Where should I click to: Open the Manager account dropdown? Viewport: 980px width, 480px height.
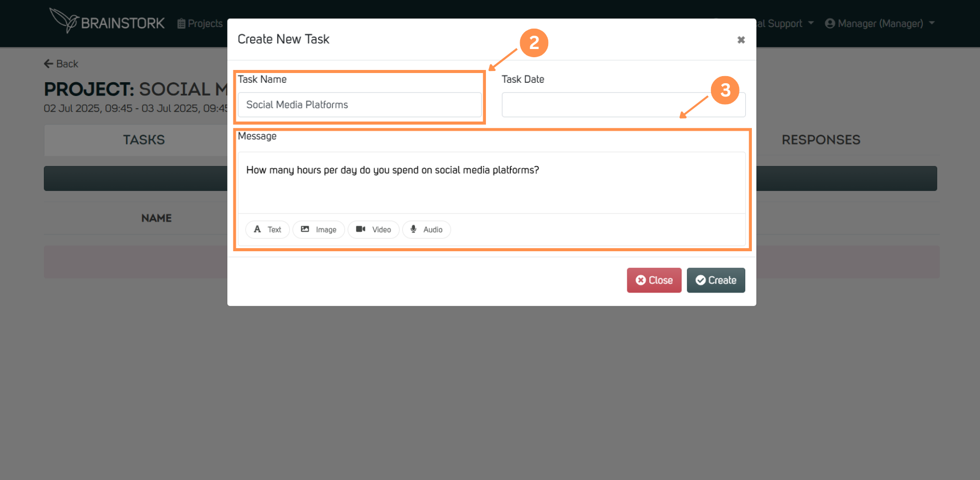(880, 23)
